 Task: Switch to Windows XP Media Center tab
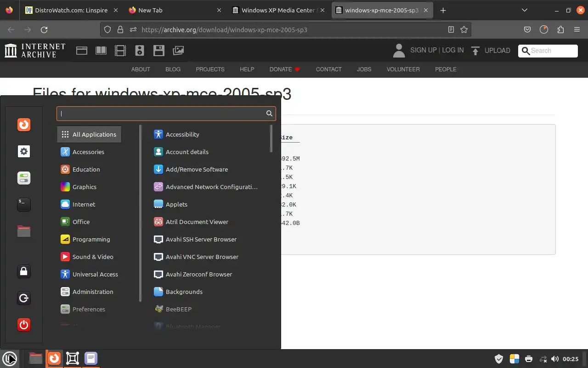pos(278,10)
